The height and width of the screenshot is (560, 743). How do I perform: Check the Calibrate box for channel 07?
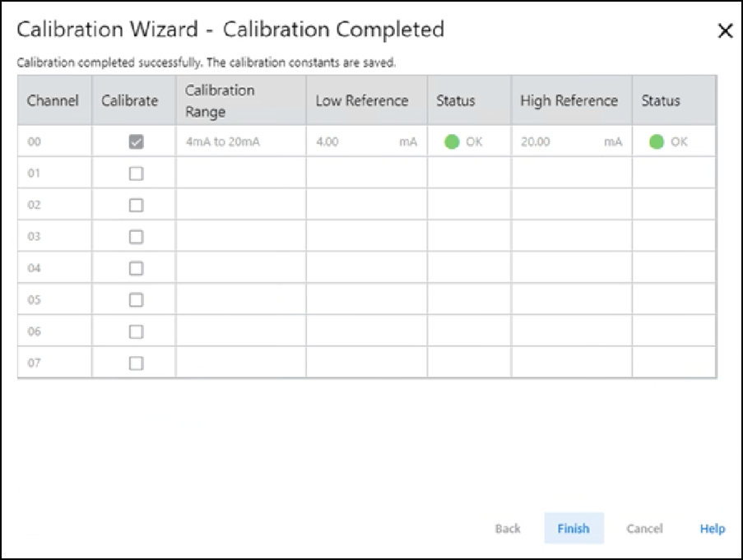(137, 363)
